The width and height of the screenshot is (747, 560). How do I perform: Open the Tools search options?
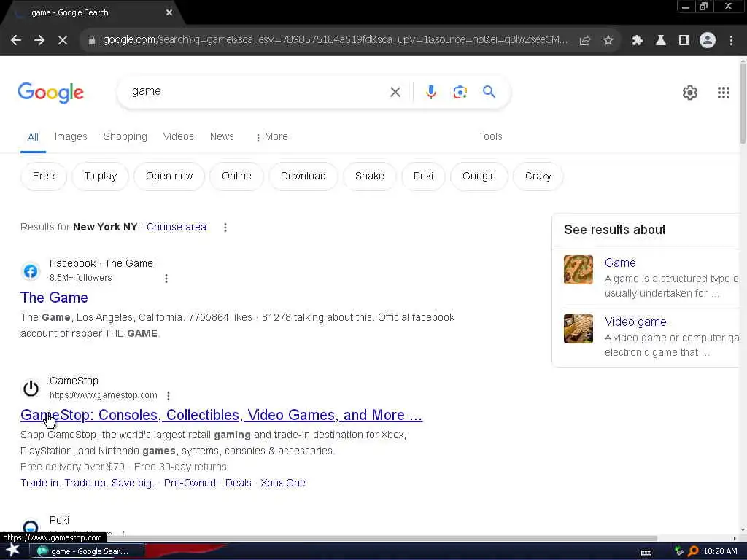click(490, 136)
